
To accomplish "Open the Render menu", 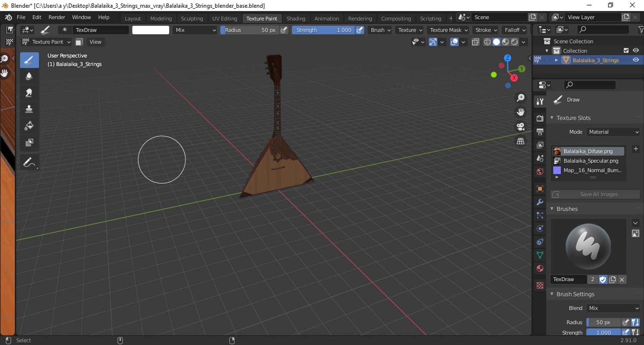I will (x=57, y=17).
